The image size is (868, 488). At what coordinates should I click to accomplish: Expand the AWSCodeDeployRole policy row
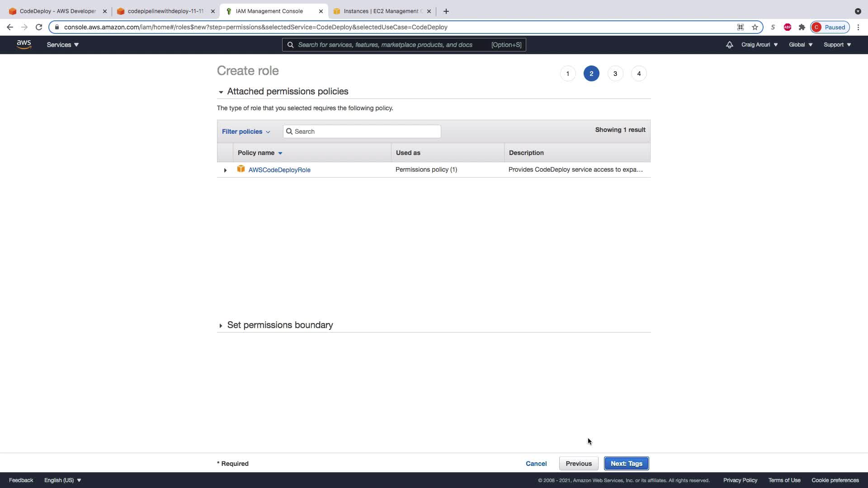[x=225, y=170]
